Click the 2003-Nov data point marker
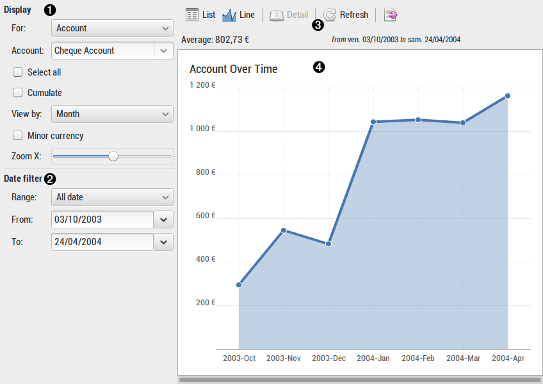The height and width of the screenshot is (384, 543). 284,230
